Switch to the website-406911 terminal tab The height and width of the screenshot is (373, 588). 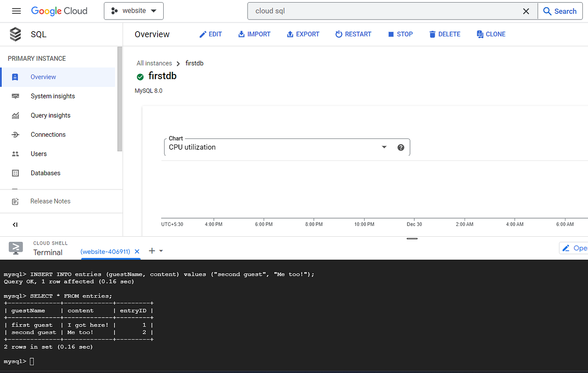point(105,251)
